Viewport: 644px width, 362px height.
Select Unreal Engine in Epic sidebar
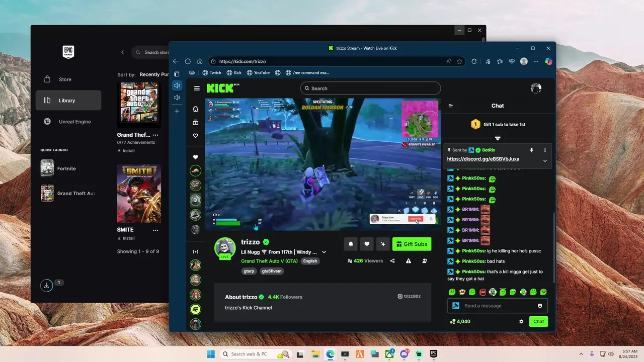tap(68, 122)
